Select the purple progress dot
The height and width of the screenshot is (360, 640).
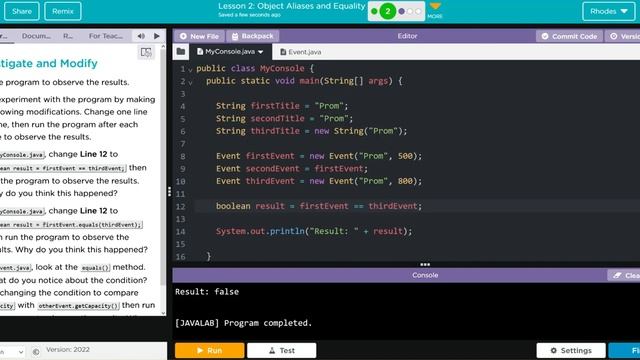click(402, 11)
